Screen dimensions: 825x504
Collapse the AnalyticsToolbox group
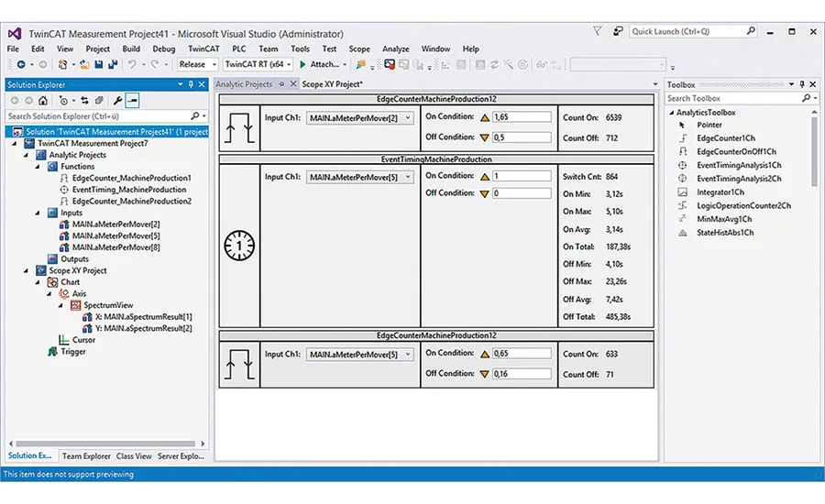[x=671, y=113]
